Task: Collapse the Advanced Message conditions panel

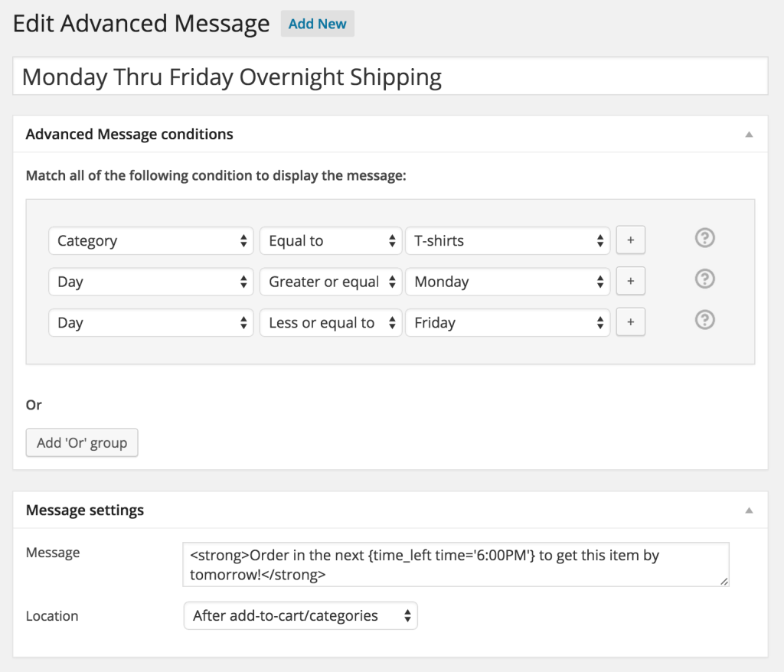Action: 750,133
